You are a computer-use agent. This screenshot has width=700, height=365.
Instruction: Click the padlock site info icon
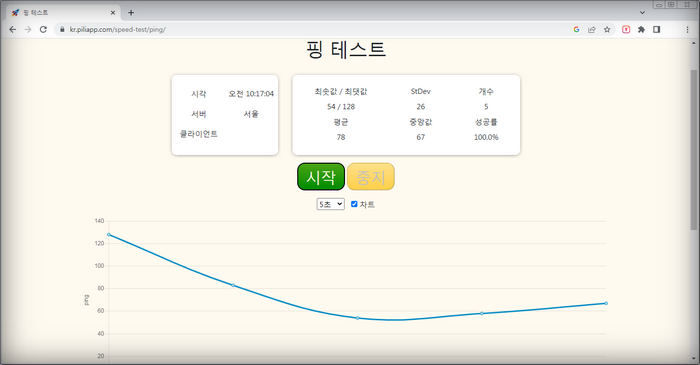tap(62, 29)
